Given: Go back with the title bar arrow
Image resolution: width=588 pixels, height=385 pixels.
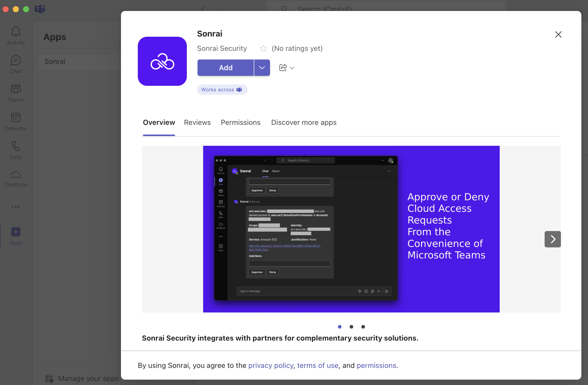Looking at the screenshot, I should (x=203, y=9).
